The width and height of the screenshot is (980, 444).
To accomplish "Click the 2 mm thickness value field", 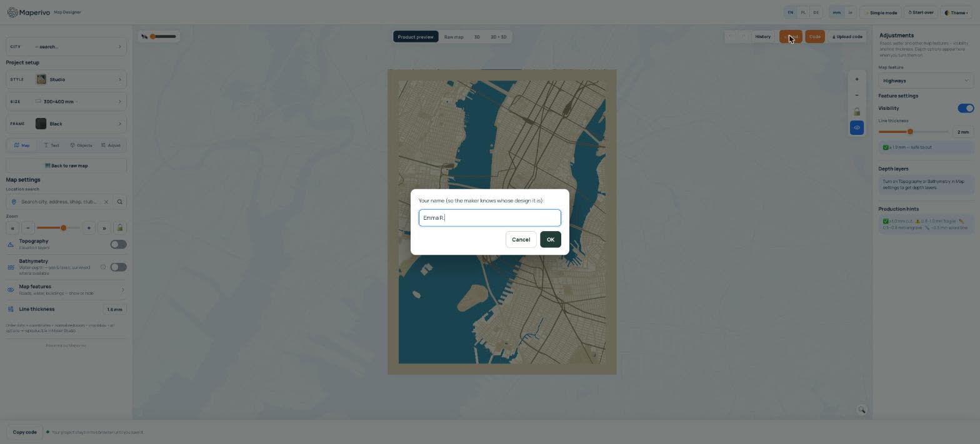I will 962,132.
